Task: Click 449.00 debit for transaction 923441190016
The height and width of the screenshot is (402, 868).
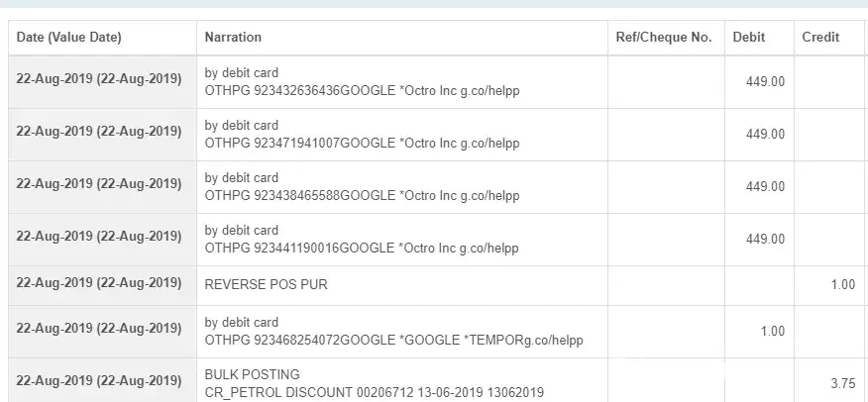Action: click(x=765, y=240)
